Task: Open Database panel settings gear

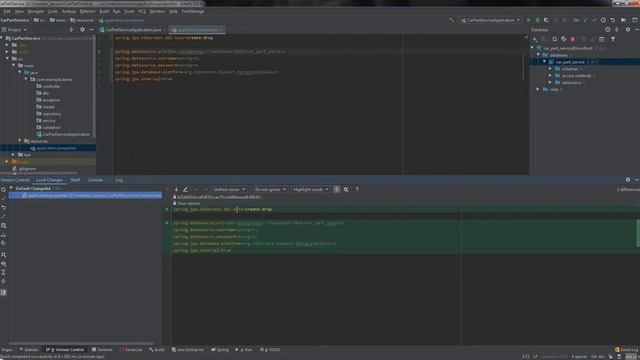Action: click(x=628, y=30)
